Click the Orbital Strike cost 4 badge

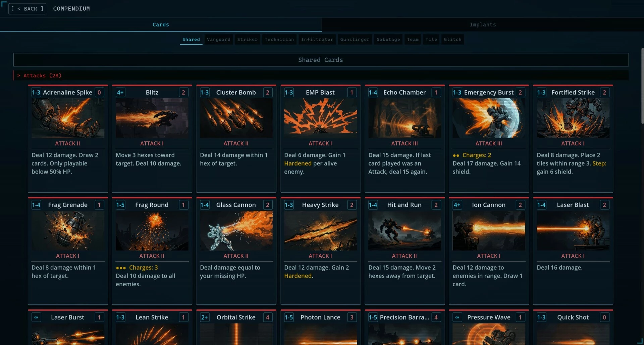tap(267, 317)
